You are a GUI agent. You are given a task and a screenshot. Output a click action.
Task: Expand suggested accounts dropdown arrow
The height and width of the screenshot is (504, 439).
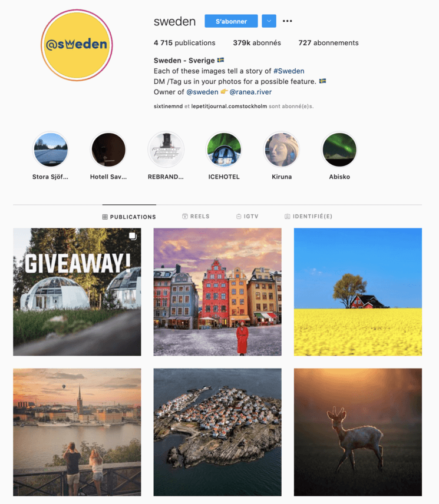[x=269, y=21]
